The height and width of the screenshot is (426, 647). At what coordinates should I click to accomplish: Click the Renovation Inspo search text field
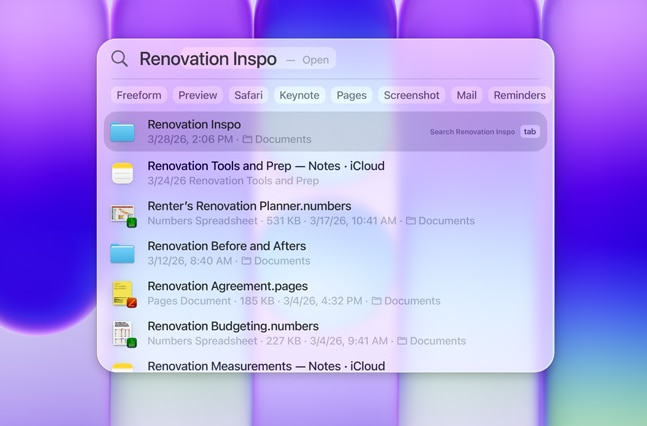208,59
